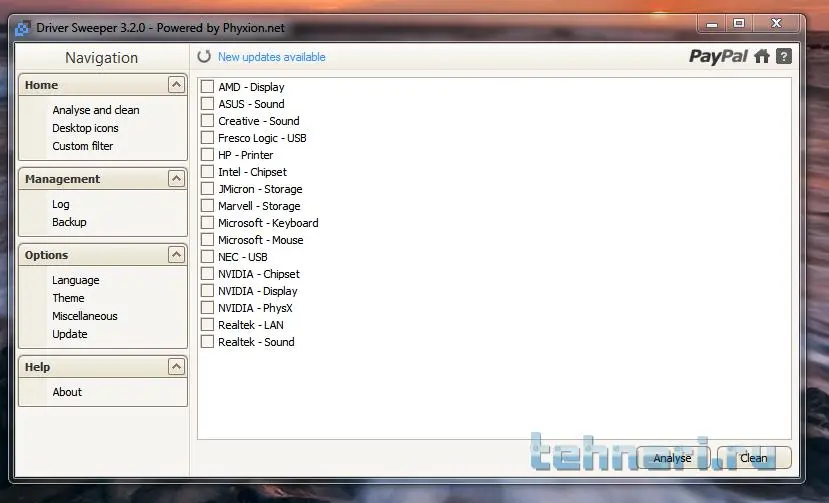Click the Options section header label
829x503 pixels.
[47, 255]
